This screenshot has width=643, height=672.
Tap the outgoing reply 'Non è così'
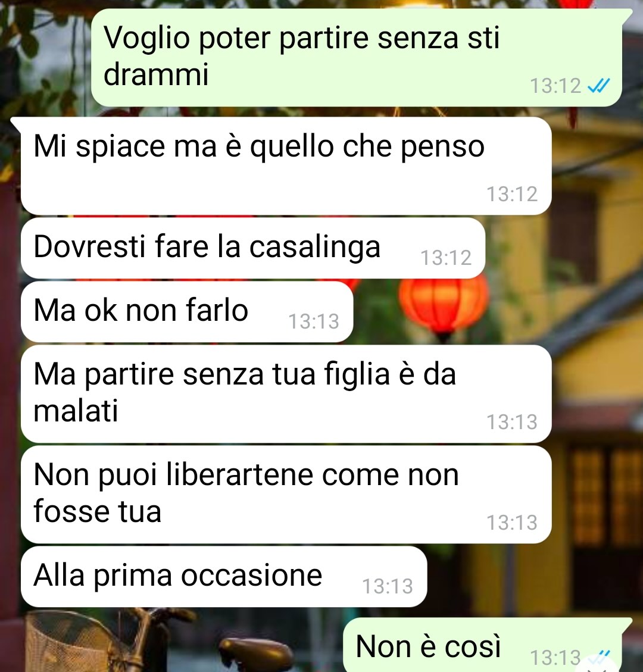click(x=483, y=645)
